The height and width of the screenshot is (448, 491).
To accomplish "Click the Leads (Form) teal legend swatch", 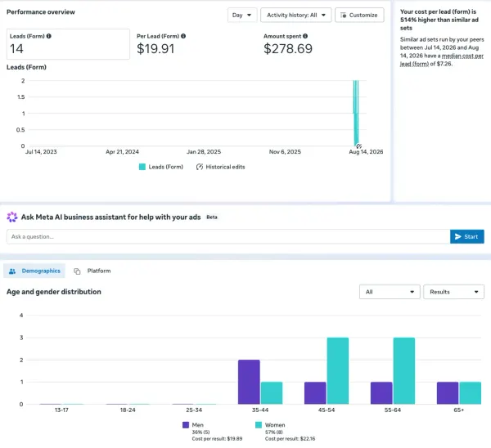I will (x=142, y=167).
